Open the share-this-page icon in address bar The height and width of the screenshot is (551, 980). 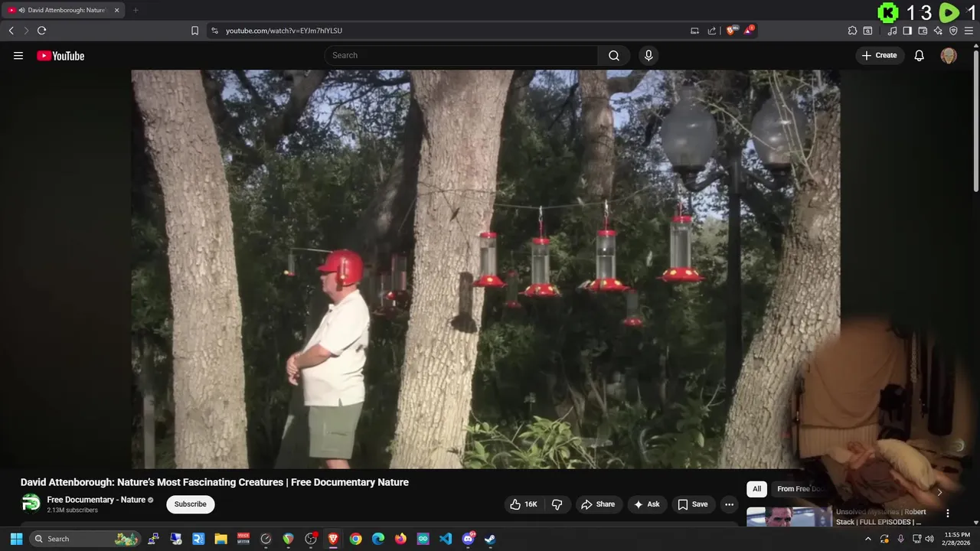pos(712,31)
